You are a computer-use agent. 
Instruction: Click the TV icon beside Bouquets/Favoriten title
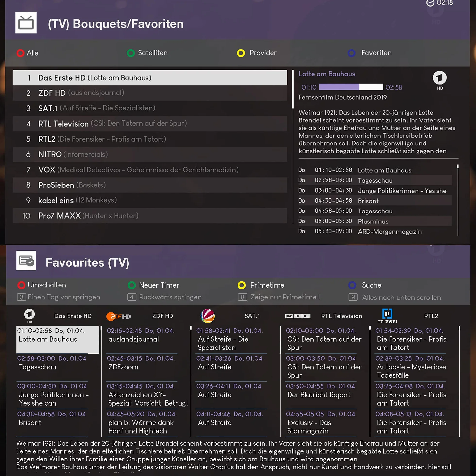pos(26,22)
